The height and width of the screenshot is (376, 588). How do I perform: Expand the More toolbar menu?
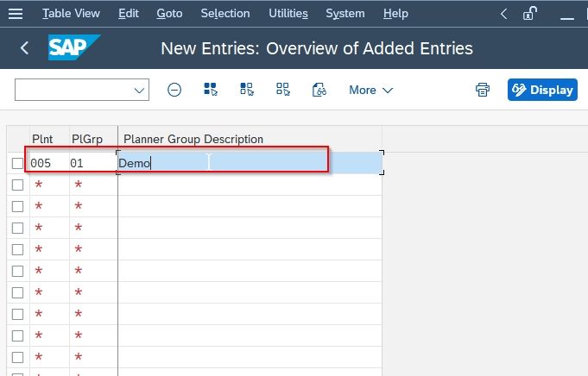click(370, 91)
